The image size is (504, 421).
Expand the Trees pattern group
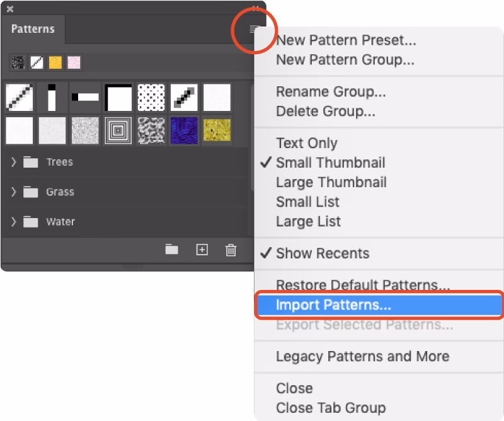[13, 162]
